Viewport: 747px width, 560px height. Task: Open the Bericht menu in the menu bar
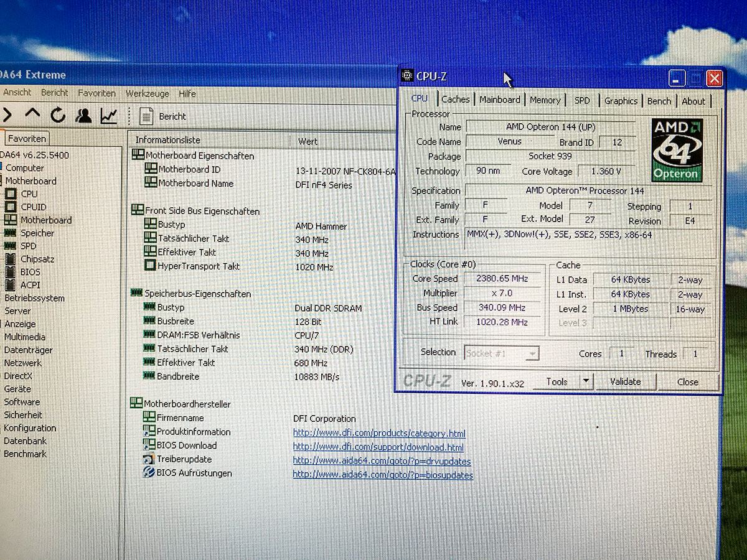55,93
